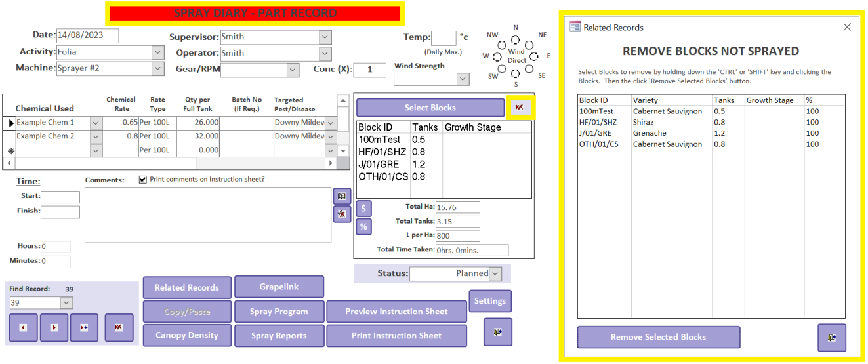Select South wind direction

516,73
